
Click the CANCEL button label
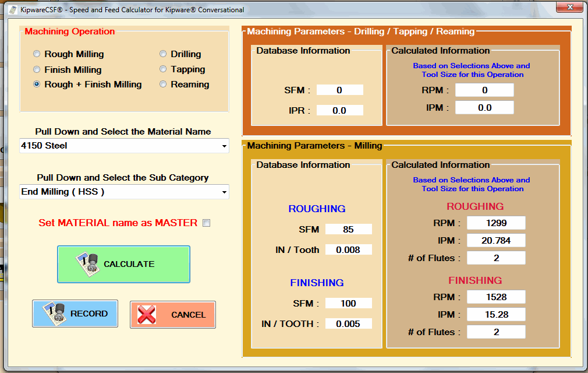click(188, 315)
